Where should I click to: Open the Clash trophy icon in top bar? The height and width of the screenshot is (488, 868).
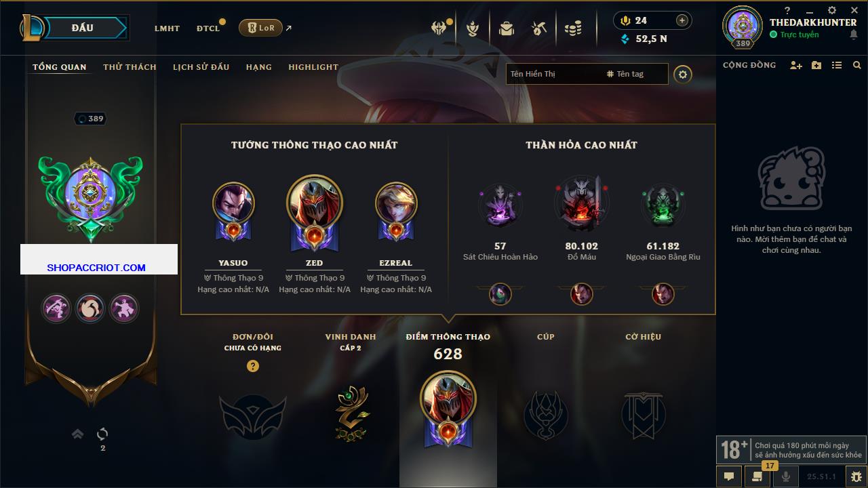coord(473,28)
